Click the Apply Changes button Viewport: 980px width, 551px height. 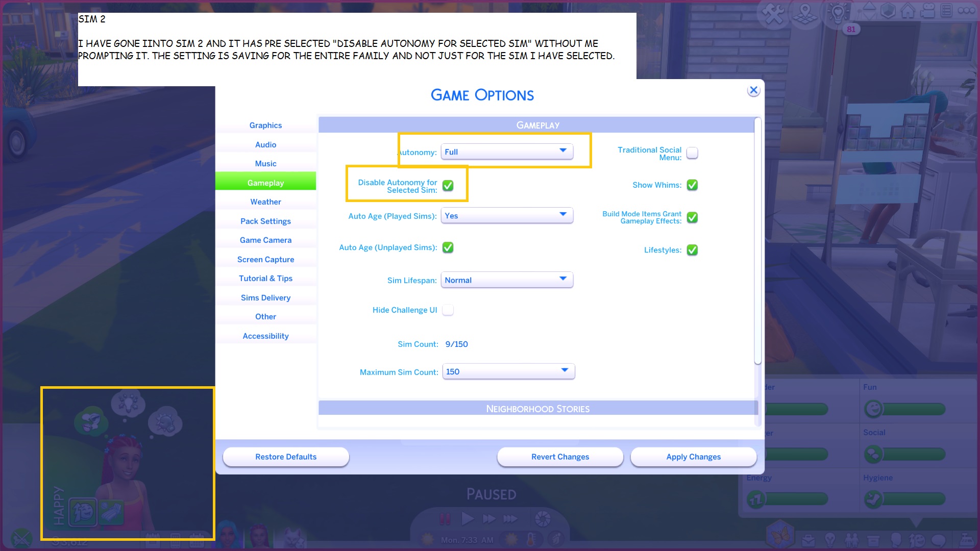tap(693, 457)
